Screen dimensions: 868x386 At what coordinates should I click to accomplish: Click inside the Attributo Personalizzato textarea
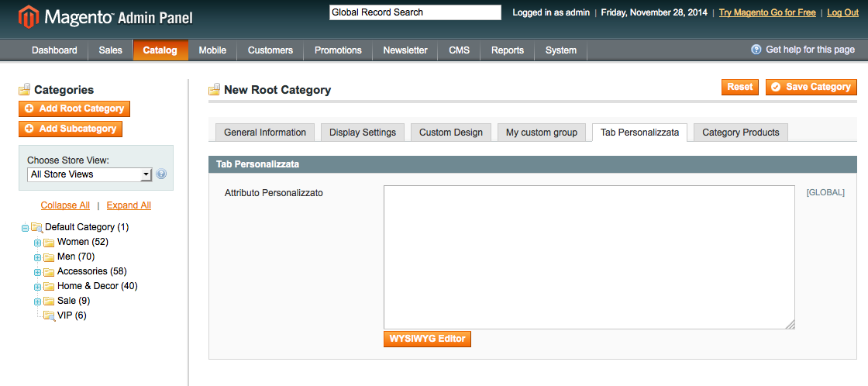pos(590,257)
